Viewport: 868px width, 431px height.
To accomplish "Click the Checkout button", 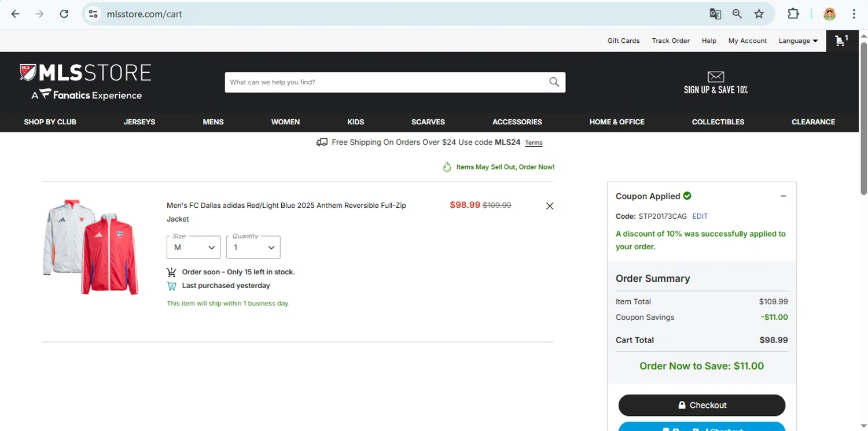I will (702, 405).
